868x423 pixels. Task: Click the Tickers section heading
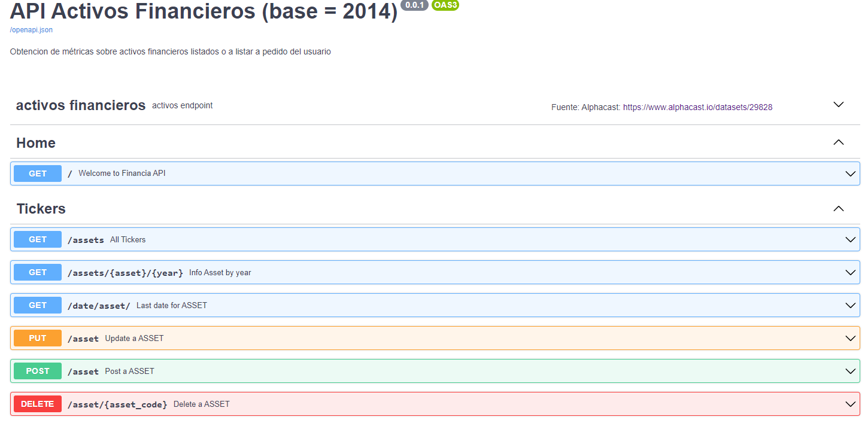pyautogui.click(x=41, y=208)
